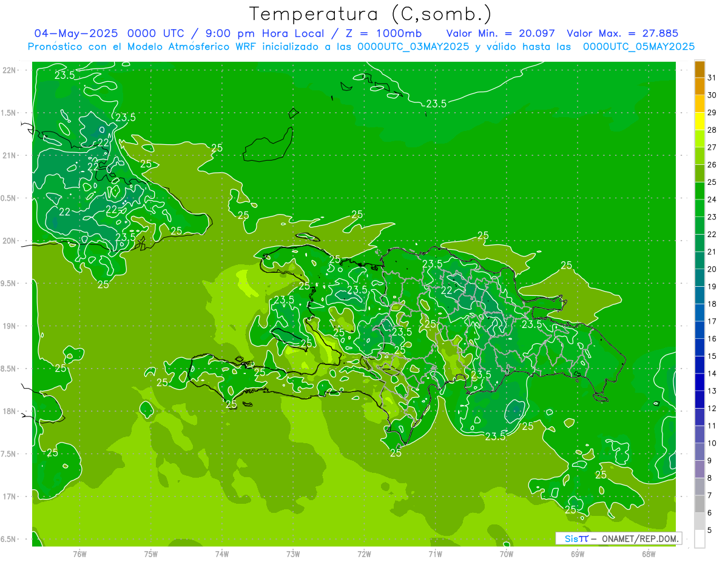Click the "18N" latitude axis label

pyautogui.click(x=10, y=412)
